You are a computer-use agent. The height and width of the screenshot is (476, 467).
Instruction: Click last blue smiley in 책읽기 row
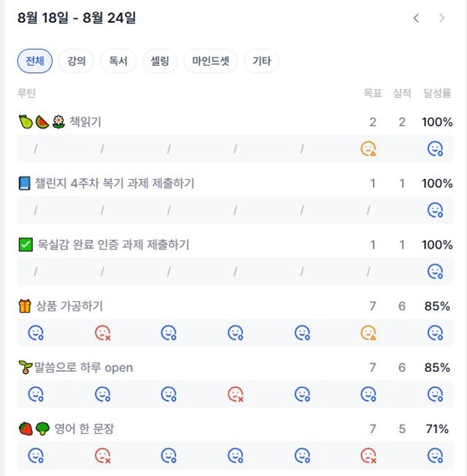pyautogui.click(x=435, y=149)
